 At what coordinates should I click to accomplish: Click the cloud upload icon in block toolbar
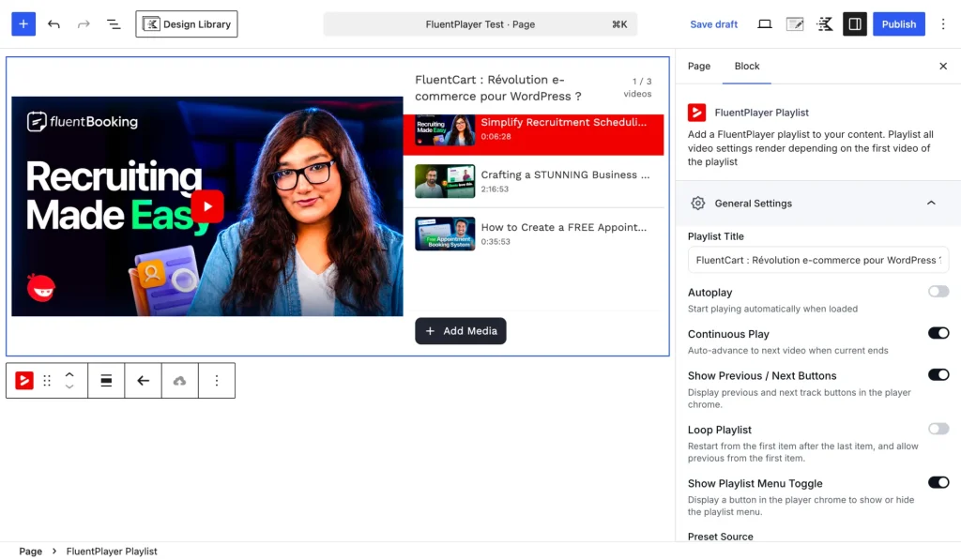(179, 381)
